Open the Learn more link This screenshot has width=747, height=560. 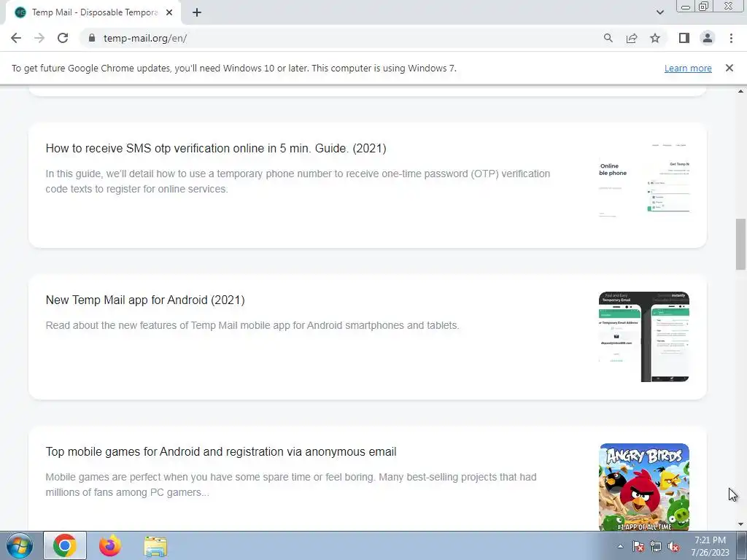[x=688, y=68]
